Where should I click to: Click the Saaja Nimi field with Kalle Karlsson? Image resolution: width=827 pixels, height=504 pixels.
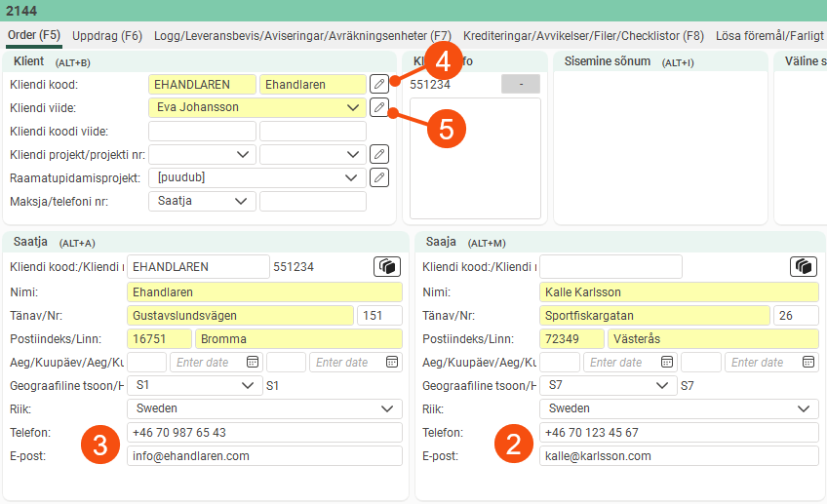tap(678, 291)
